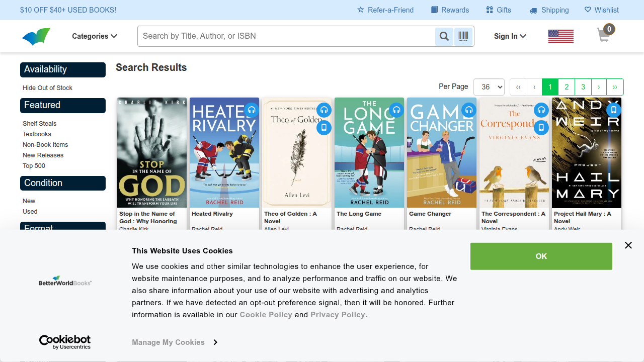Click audiobook headphone icon on Heated Rivalry
The width and height of the screenshot is (644, 362).
pos(252,110)
